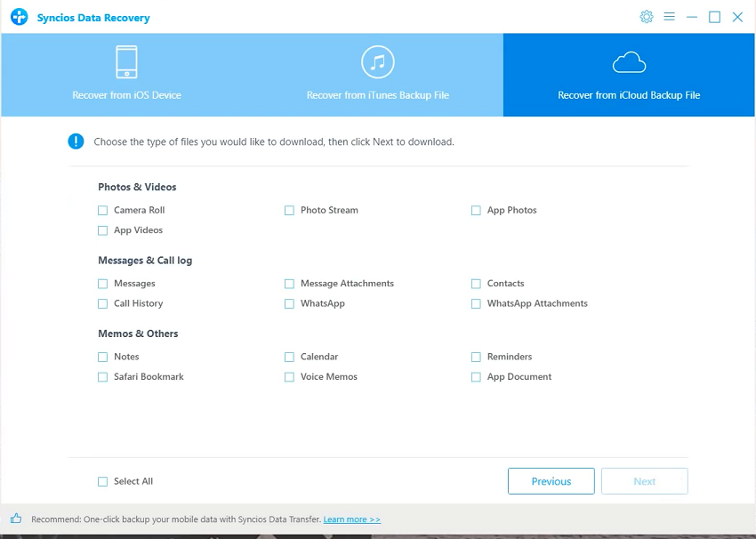Open the Learn more link
756x539 pixels.
coord(352,519)
